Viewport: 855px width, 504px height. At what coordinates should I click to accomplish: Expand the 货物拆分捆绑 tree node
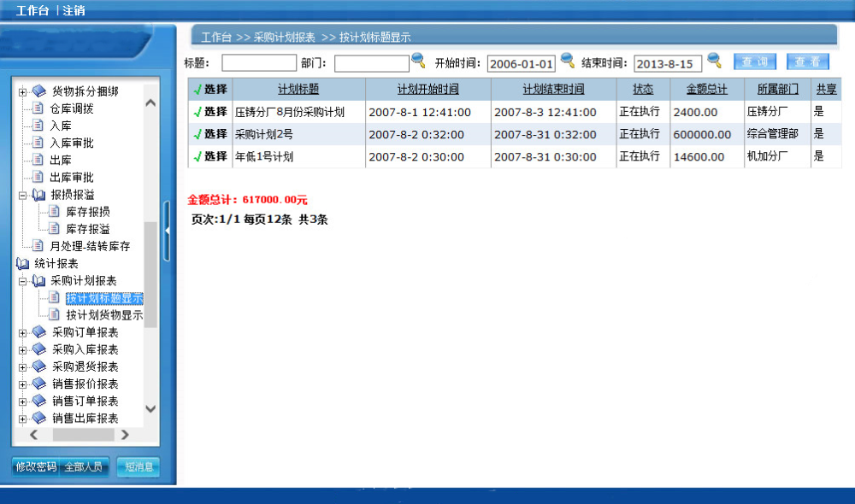[x=22, y=92]
